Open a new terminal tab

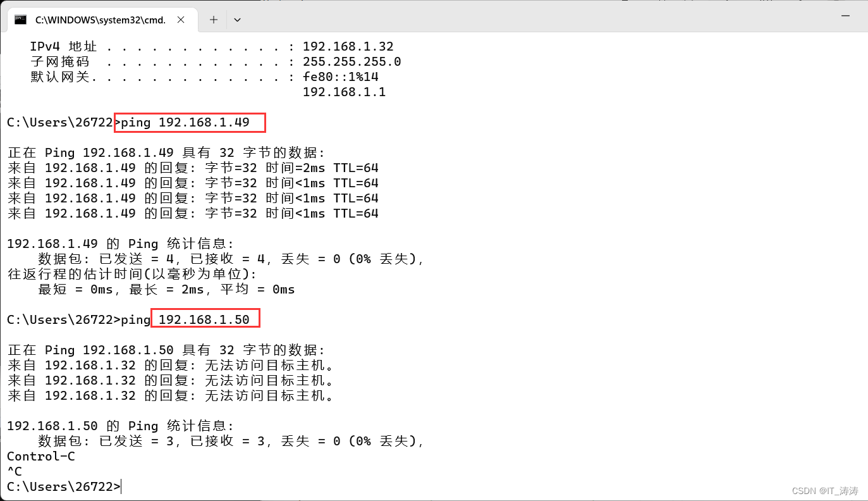[214, 20]
